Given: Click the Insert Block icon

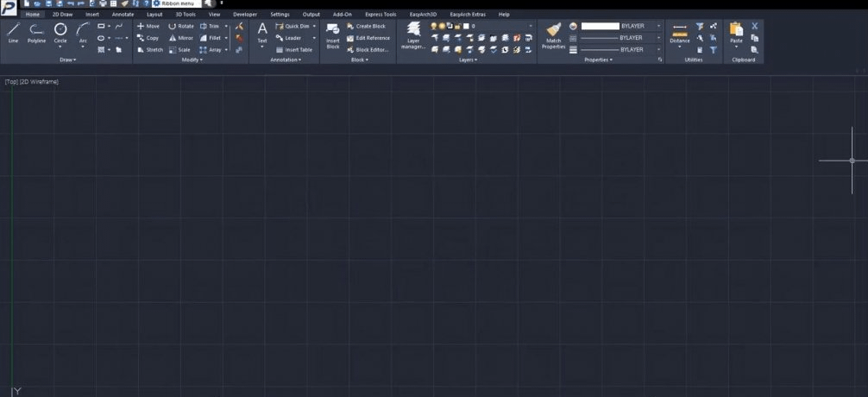Looking at the screenshot, I should point(332,35).
